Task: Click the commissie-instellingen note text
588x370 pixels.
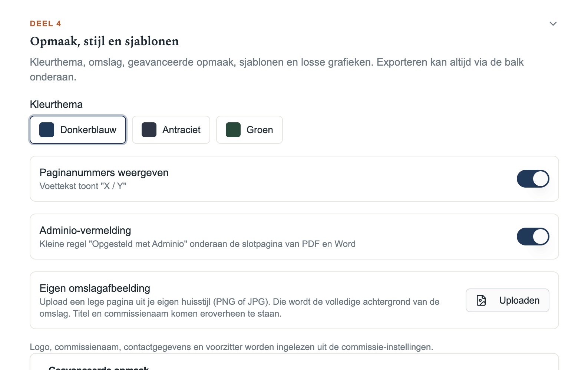Action: [x=231, y=347]
